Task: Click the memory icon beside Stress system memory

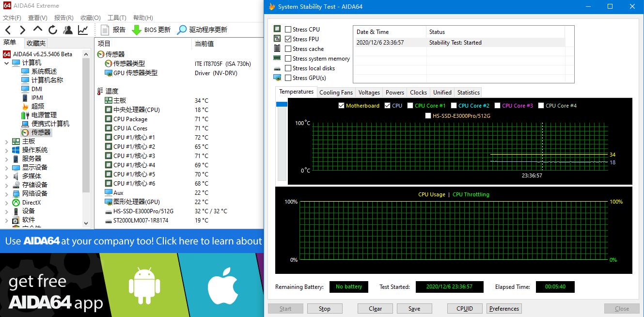Action: tap(277, 58)
